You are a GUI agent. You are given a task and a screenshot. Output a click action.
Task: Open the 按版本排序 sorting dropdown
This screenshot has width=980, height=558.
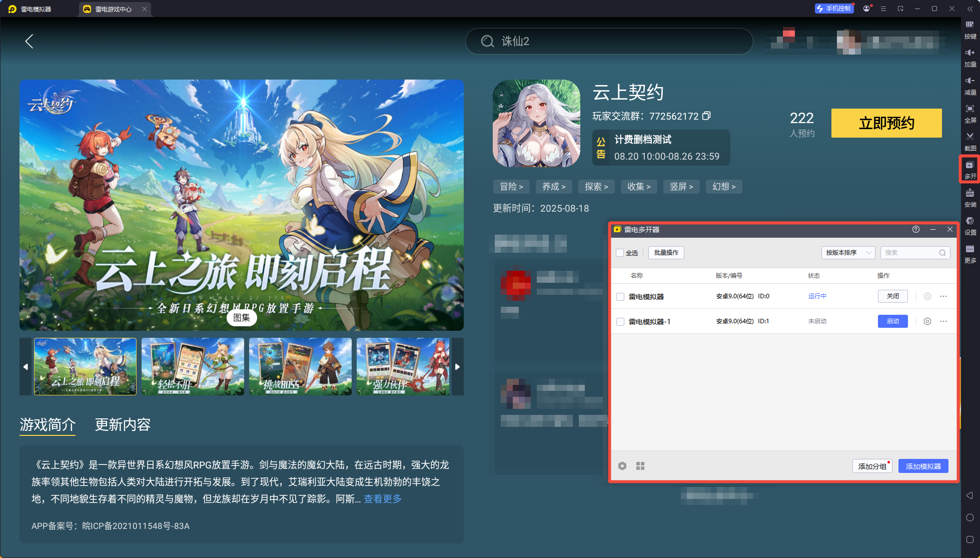[848, 253]
